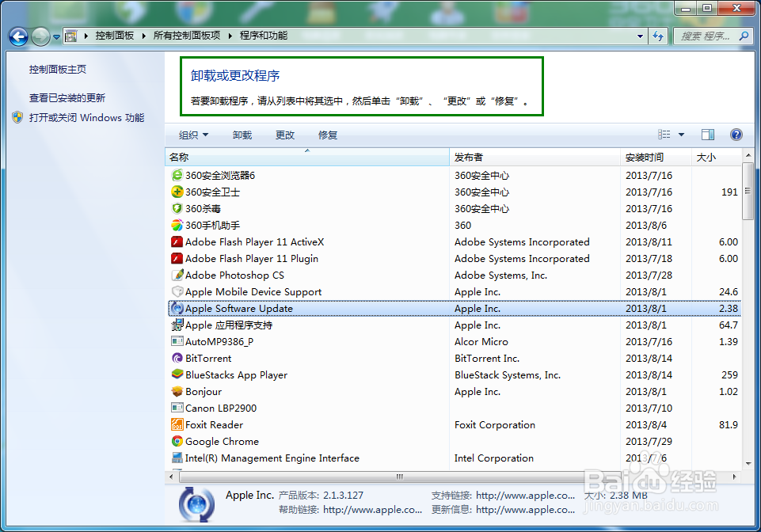Screen dimensions: 761x532
Task: Open the address bar history dropdown
Action: (x=640, y=36)
